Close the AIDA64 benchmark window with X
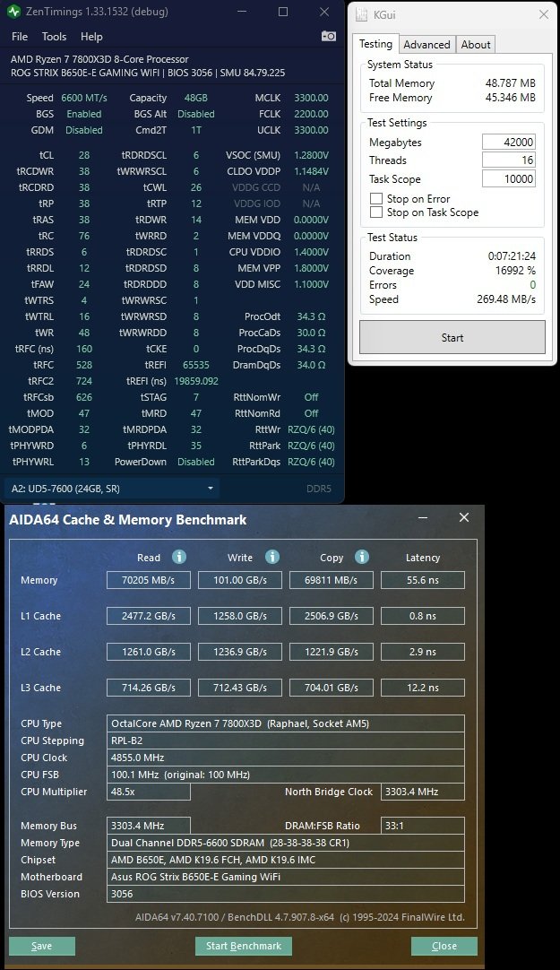 point(464,517)
